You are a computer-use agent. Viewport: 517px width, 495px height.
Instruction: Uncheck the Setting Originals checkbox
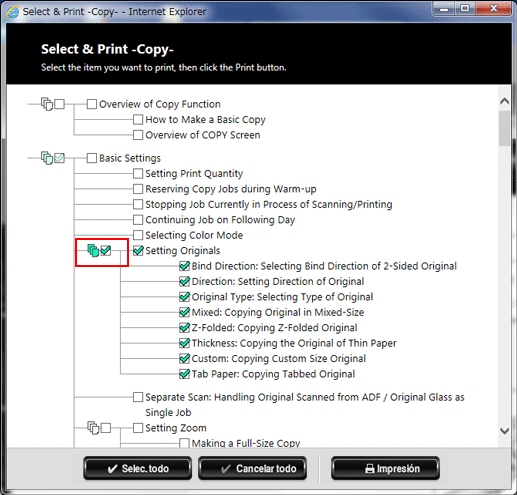[x=138, y=250]
